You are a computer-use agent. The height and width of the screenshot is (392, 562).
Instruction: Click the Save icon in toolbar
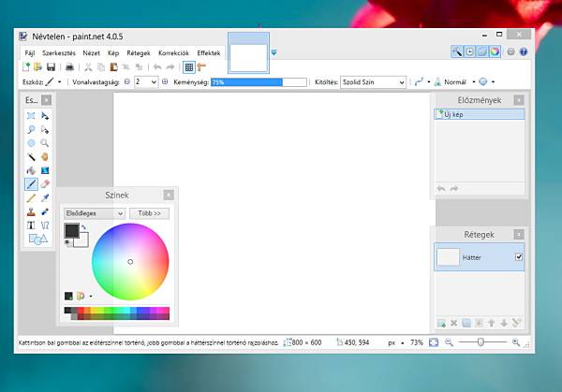coord(51,67)
